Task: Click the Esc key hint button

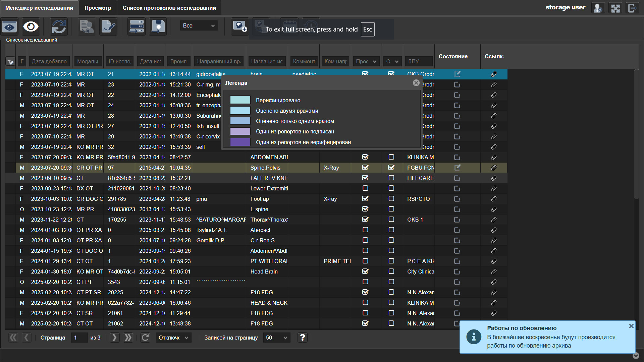Action: tap(368, 29)
